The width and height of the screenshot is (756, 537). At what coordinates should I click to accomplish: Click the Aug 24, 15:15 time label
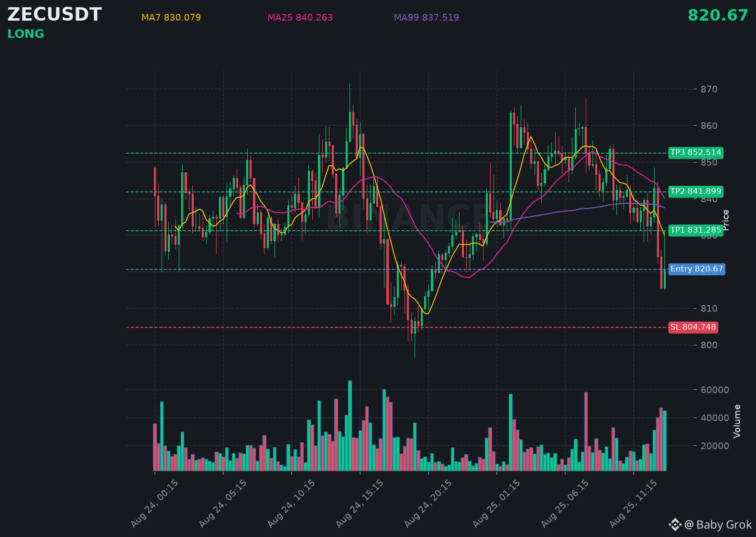(x=360, y=503)
